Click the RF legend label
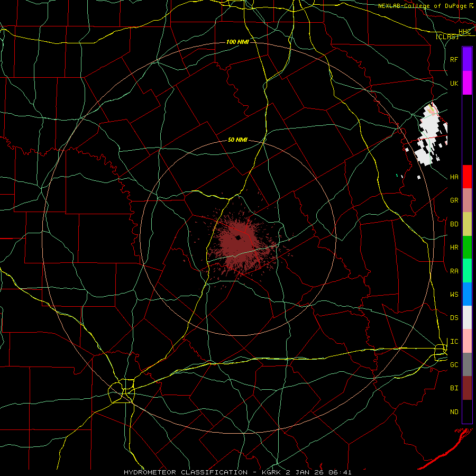The width and height of the screenshot is (476, 476). pos(454,59)
